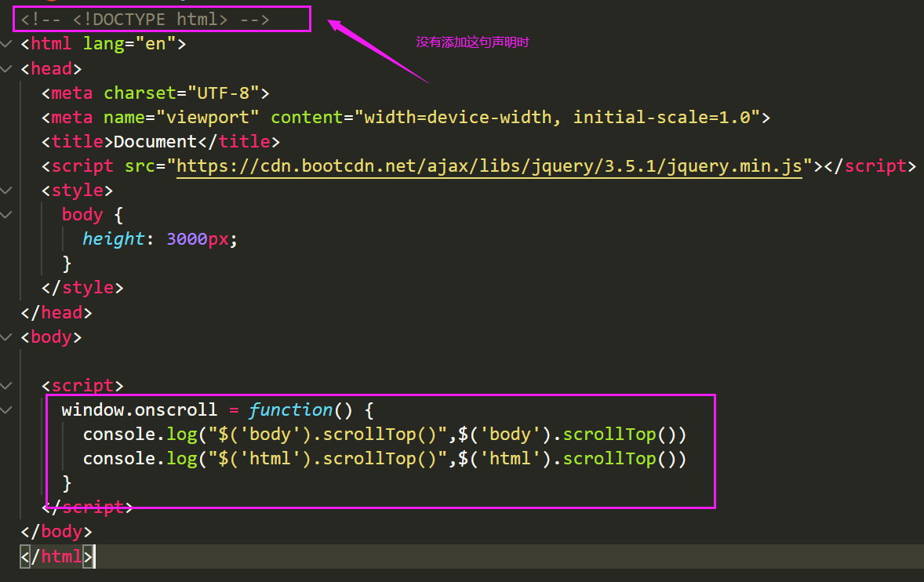The height and width of the screenshot is (582, 924).
Task: Click the closing head tag
Action: point(56,312)
